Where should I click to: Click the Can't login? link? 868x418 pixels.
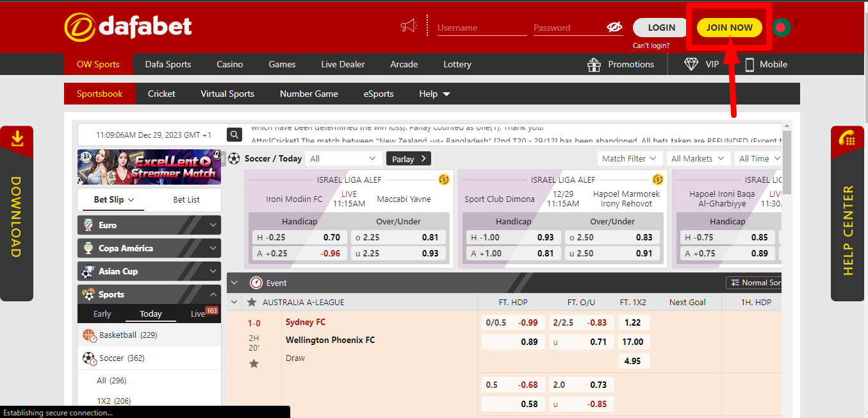(x=651, y=46)
